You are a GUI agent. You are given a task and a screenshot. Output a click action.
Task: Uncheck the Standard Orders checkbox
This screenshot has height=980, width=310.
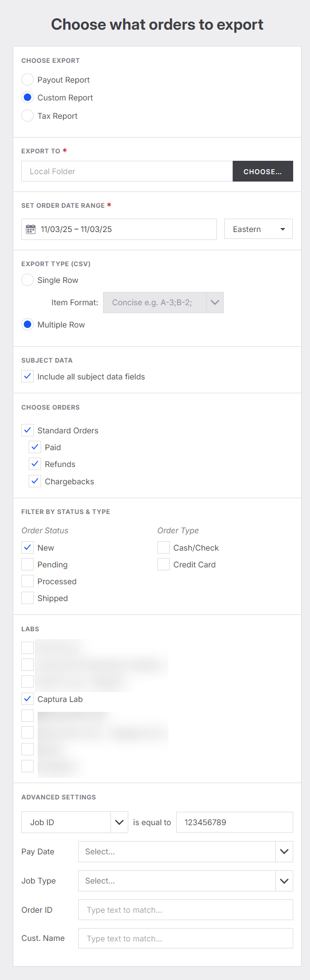(x=28, y=430)
